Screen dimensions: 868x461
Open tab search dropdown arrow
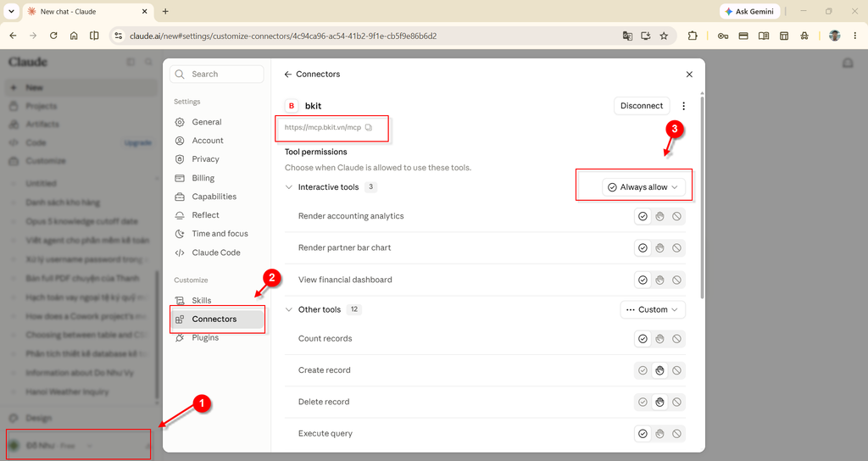[x=11, y=11]
